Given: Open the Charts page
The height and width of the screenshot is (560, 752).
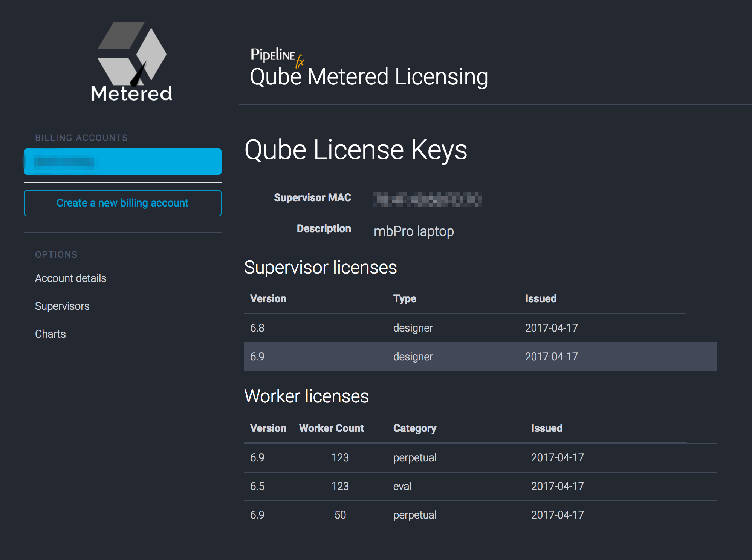Looking at the screenshot, I should (50, 334).
